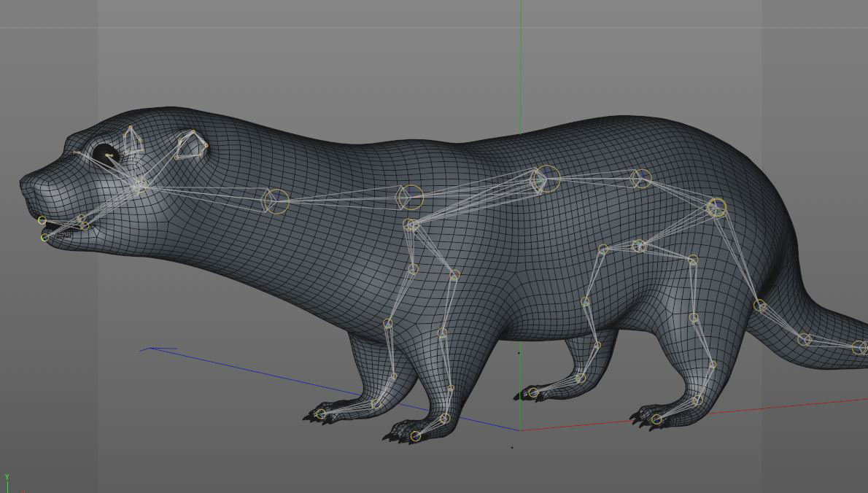Select the lower back spine joint

[640, 178]
